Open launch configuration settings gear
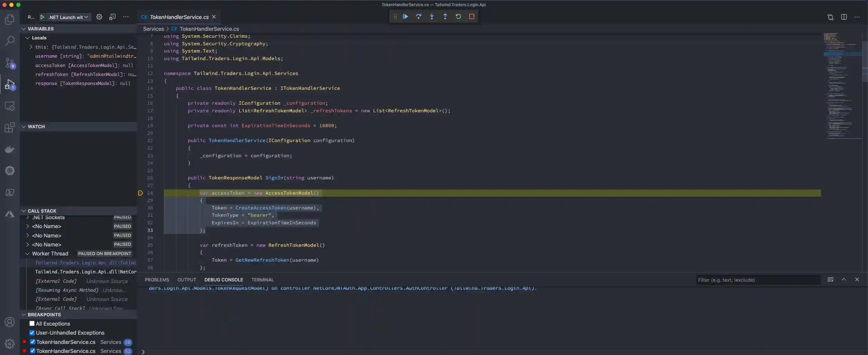 [99, 17]
